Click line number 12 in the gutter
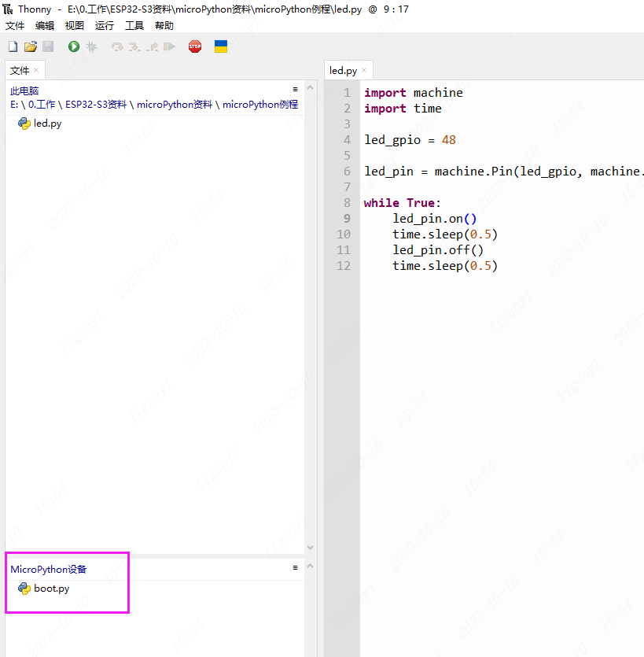The width and height of the screenshot is (644, 657). coord(344,266)
